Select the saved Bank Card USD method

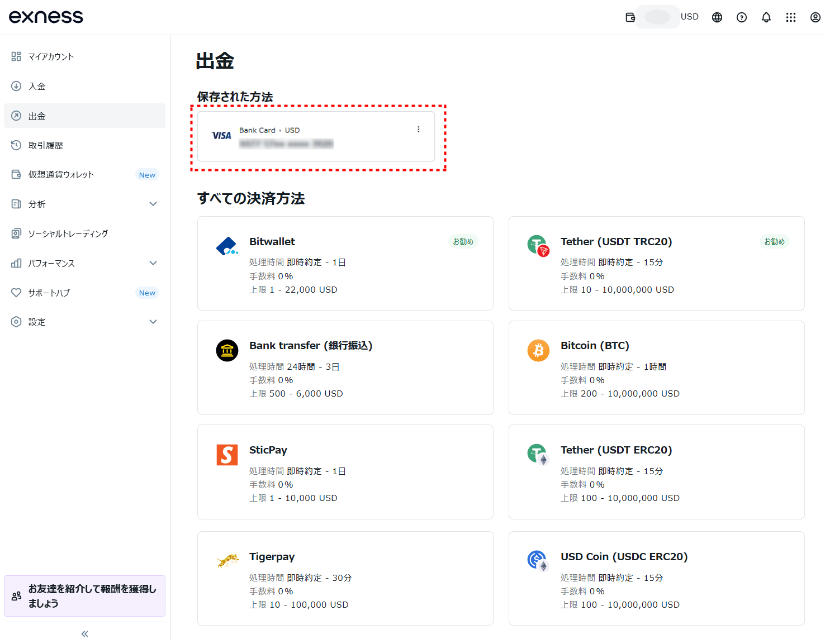point(316,136)
